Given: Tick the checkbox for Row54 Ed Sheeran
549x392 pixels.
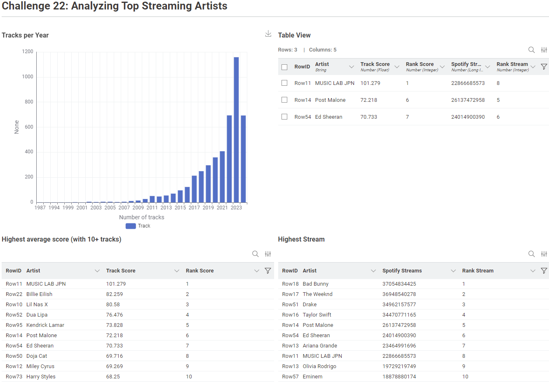Looking at the screenshot, I should 284,117.
